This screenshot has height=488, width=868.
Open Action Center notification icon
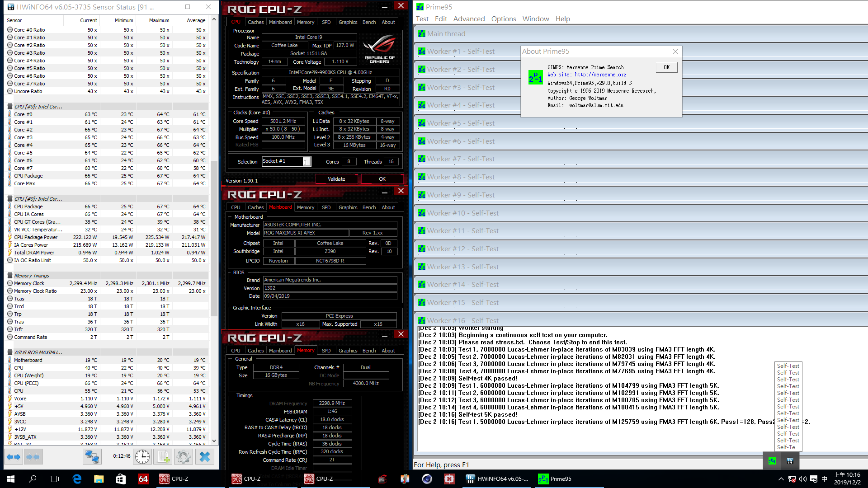pos(814,479)
